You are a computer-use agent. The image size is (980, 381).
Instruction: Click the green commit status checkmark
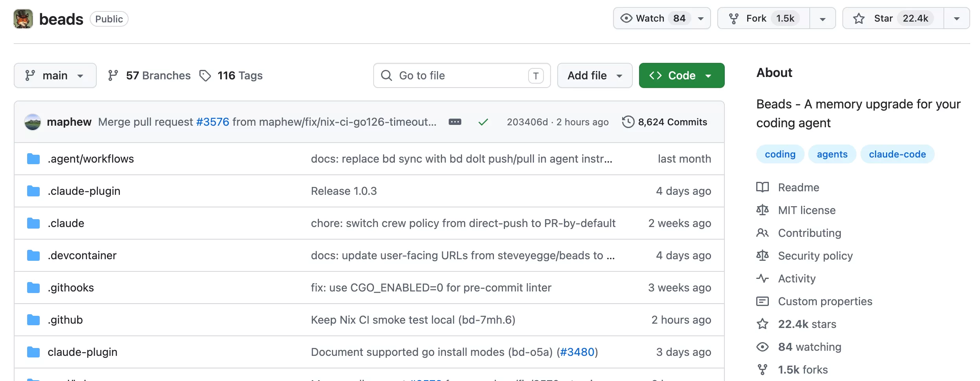(483, 122)
